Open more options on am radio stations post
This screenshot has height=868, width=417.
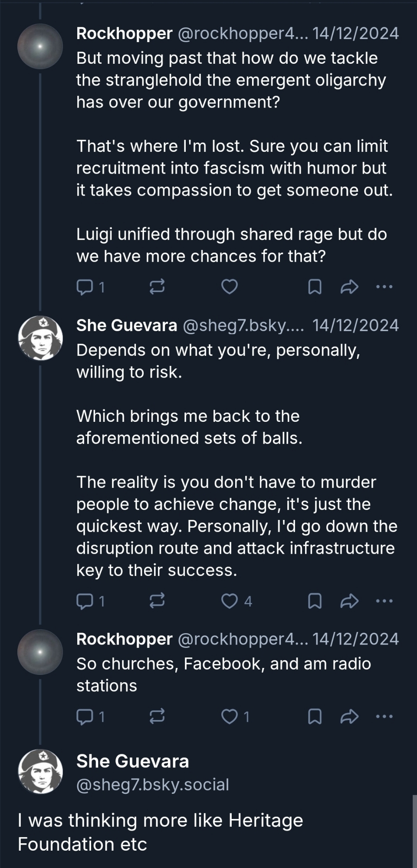tap(384, 717)
